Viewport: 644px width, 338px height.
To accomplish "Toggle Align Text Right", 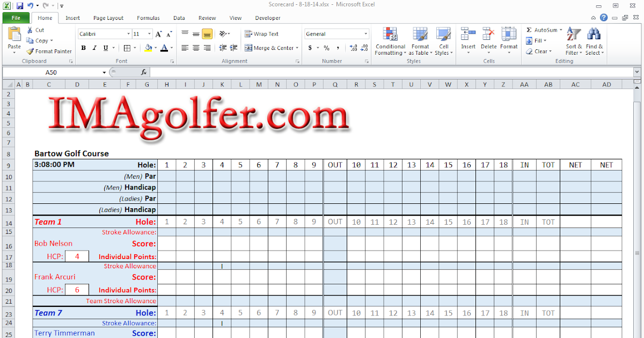I will coord(207,48).
